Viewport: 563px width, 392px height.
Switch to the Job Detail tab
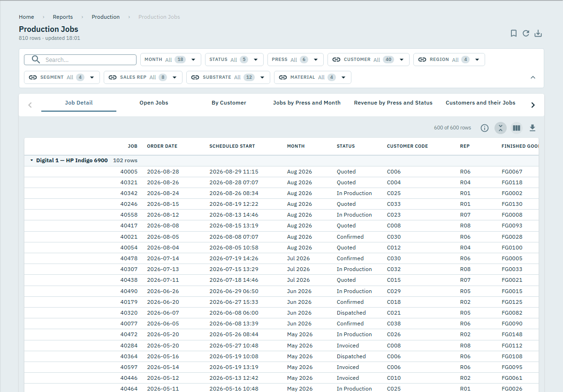[x=79, y=103]
